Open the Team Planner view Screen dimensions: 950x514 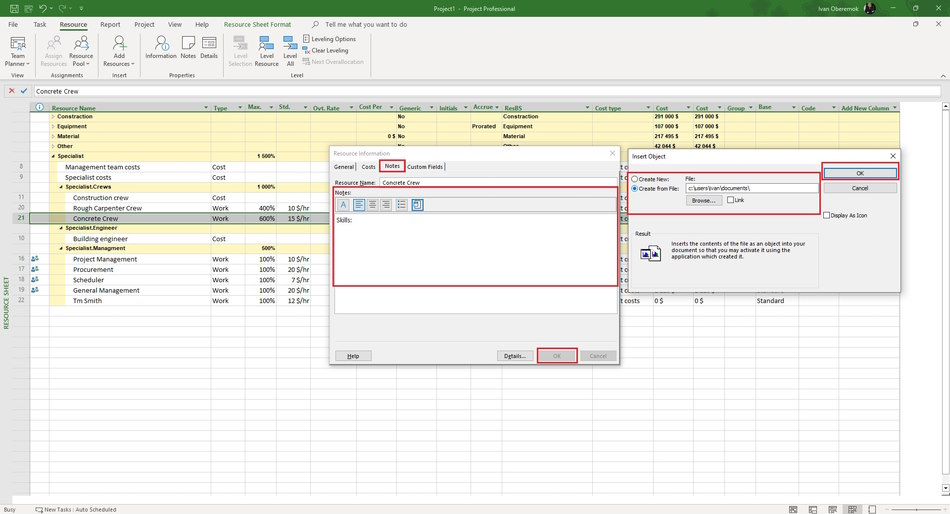coord(18,51)
